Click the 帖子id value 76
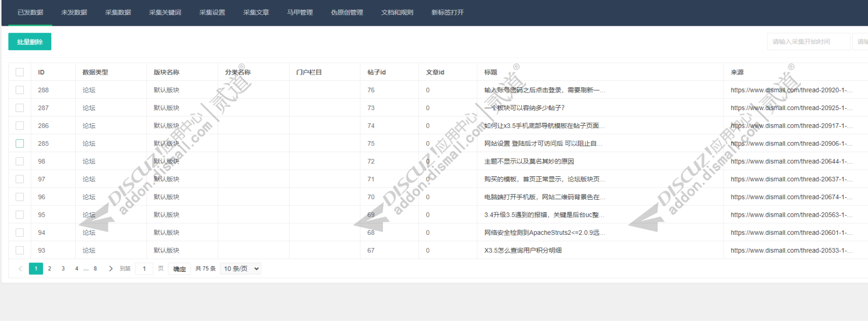Screen dimensions: 868x321 [371, 90]
